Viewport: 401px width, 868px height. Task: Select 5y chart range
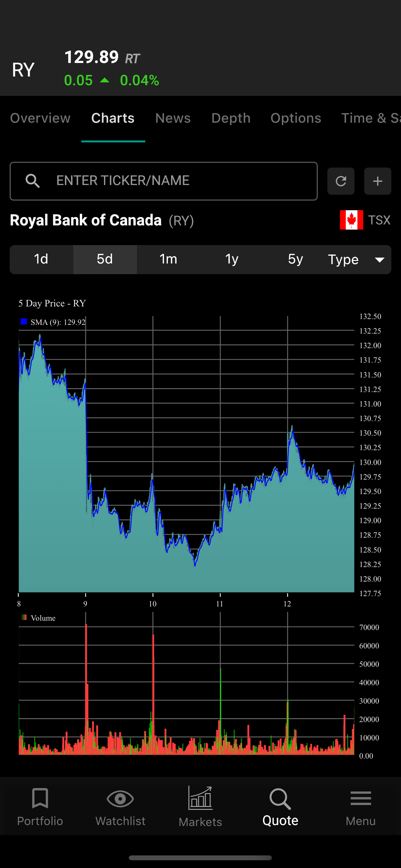tap(295, 259)
